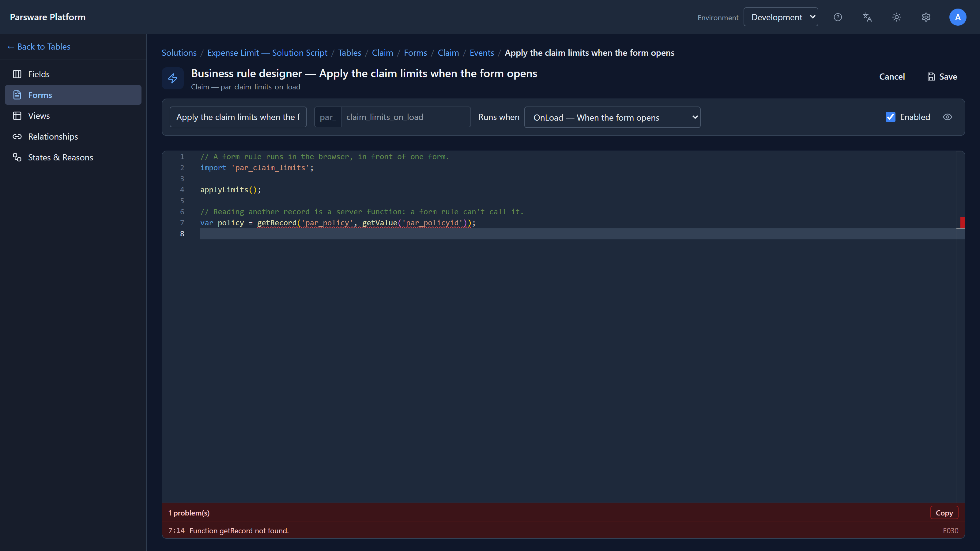Open States & Reasons section
This screenshot has width=980, height=551.
tap(73, 157)
